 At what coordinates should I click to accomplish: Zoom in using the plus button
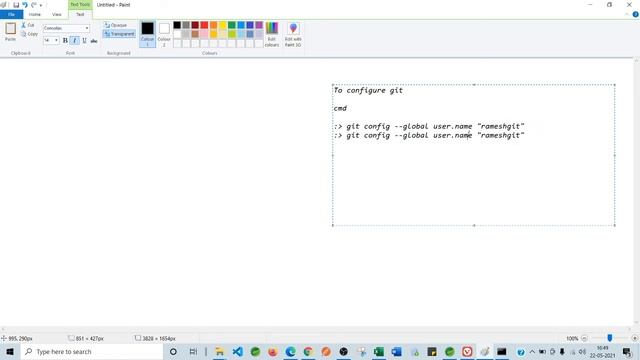634,338
